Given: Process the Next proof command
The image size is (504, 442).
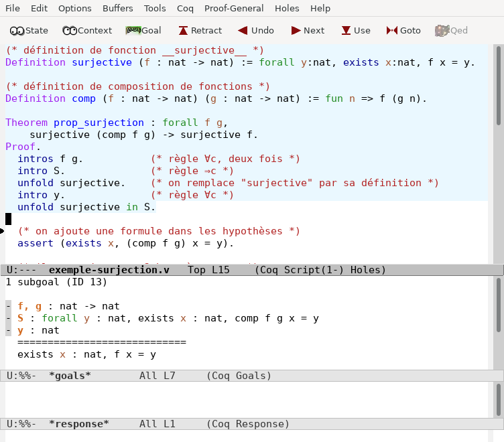Looking at the screenshot, I should pyautogui.click(x=308, y=30).
